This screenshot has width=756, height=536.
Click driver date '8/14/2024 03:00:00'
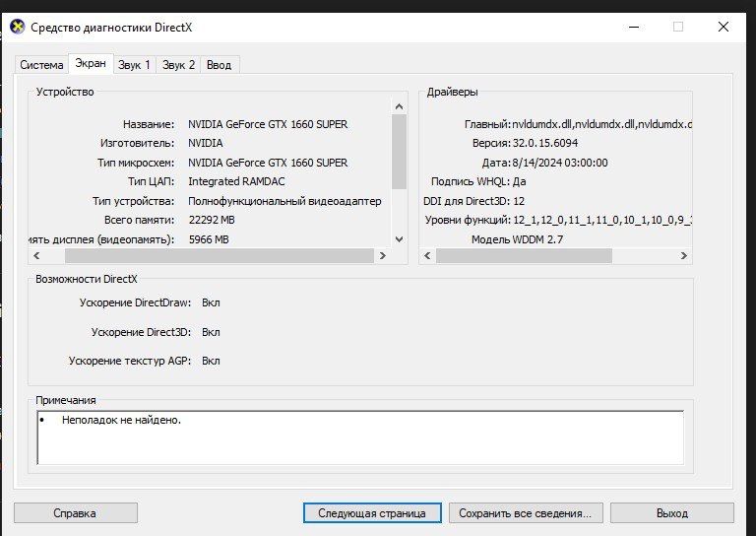tap(560, 163)
